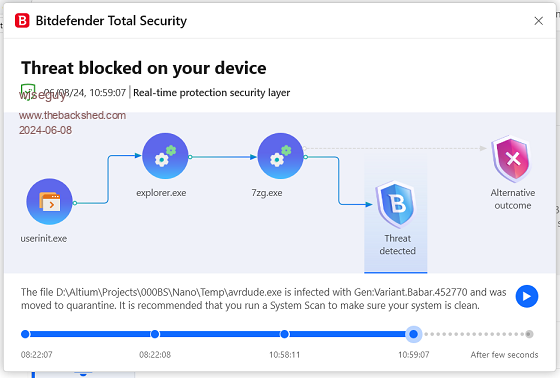Click the 7zg.exe label text
The height and width of the screenshot is (378, 560).
[x=267, y=193]
